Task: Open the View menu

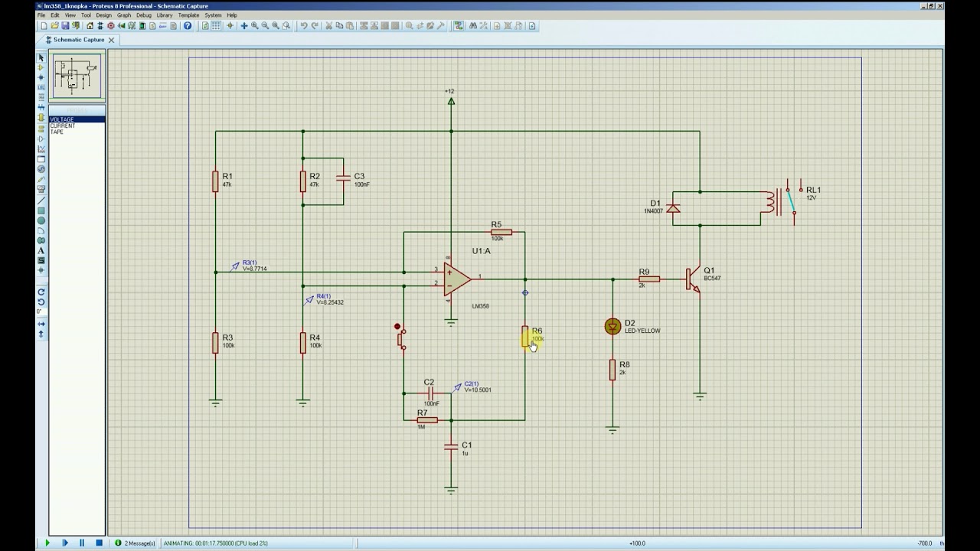Action: pos(70,15)
